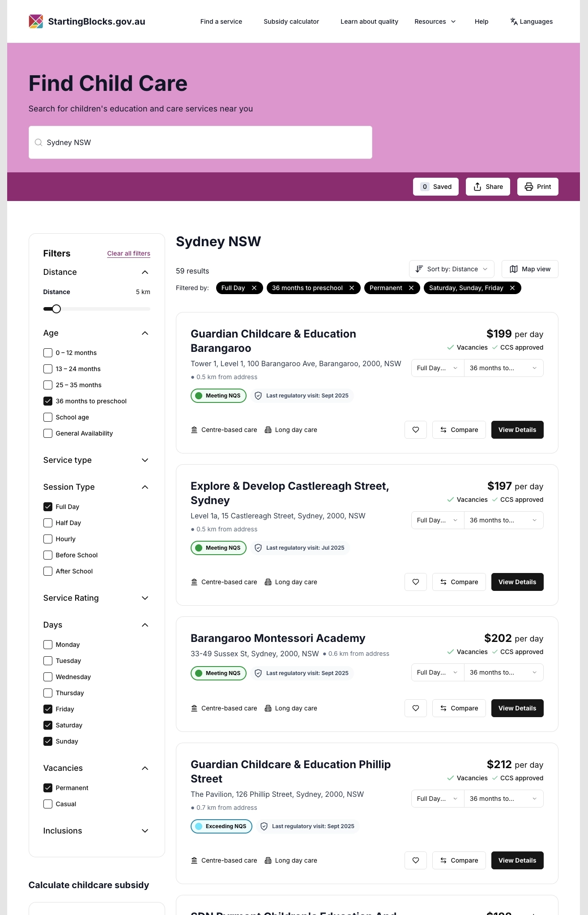Click the StartingBlocks.gov.au logo icon
Viewport: 588px width, 915px height.
pos(36,21)
